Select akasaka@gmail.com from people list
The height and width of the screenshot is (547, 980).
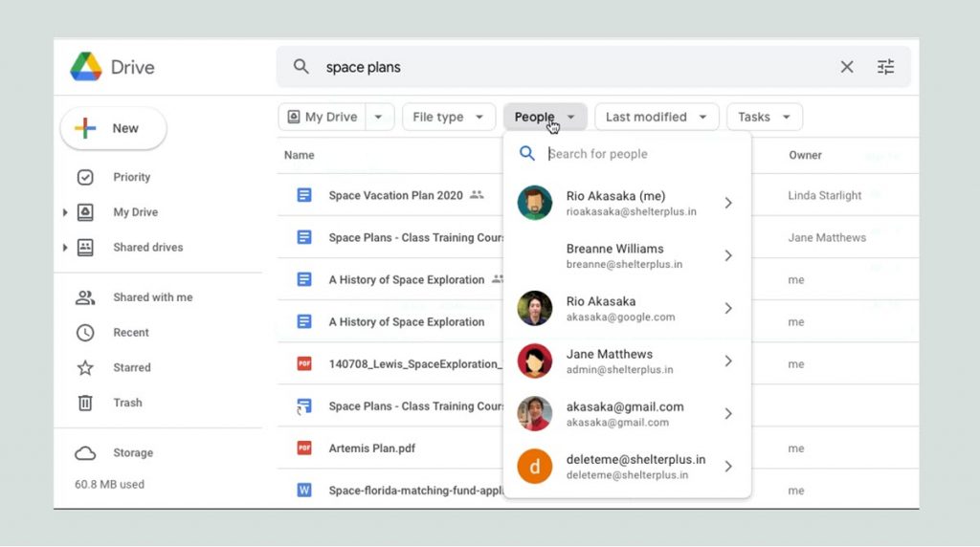[x=627, y=413]
